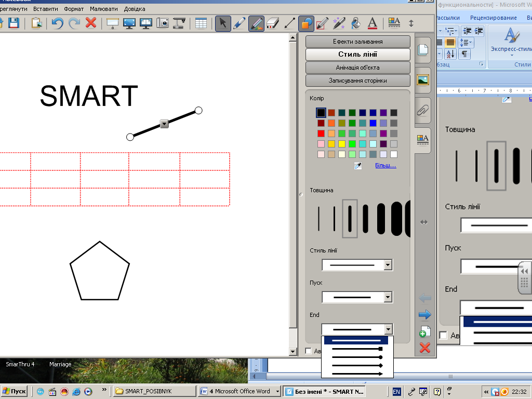Pick the eyedropper color picker
532x399 pixels.
point(357,166)
